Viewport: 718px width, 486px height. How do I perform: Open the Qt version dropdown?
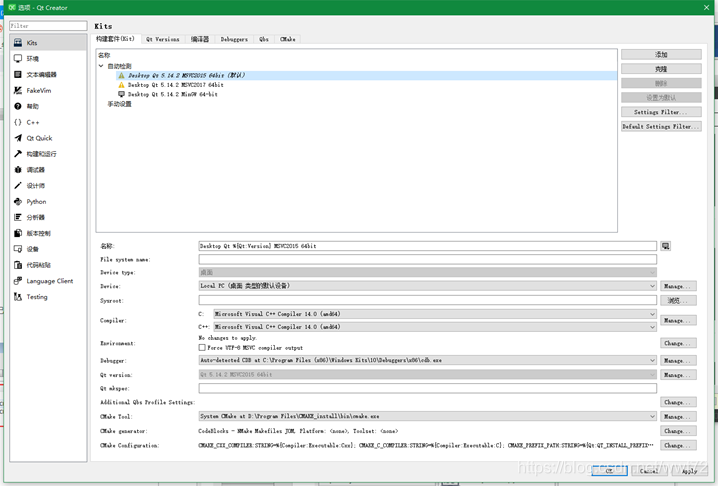tap(427, 374)
